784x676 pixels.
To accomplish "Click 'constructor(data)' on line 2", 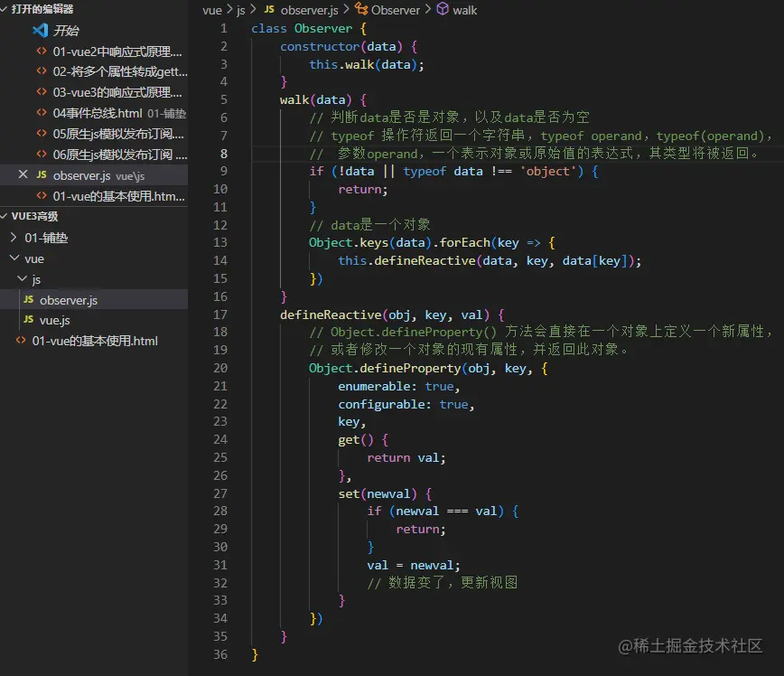I will 341,46.
